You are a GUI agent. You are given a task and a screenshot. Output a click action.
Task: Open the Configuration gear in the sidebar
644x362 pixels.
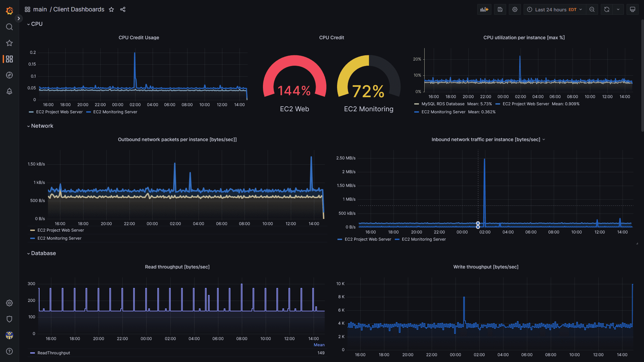pos(9,303)
